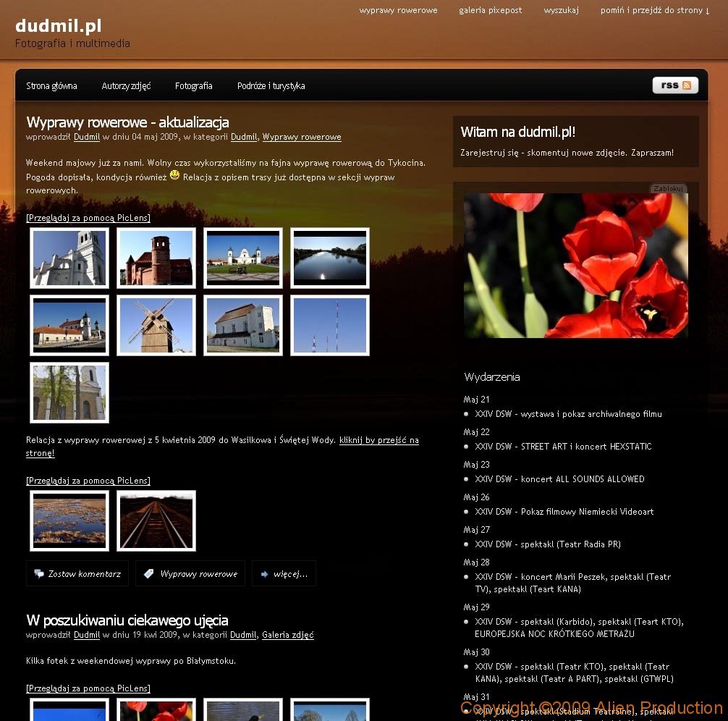This screenshot has width=728, height=721.
Task: Open the windmill photo thumbnail
Action: pos(156,325)
